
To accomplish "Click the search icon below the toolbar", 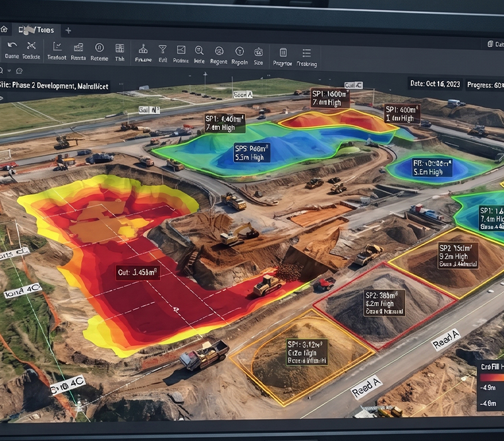I will click(1, 70).
